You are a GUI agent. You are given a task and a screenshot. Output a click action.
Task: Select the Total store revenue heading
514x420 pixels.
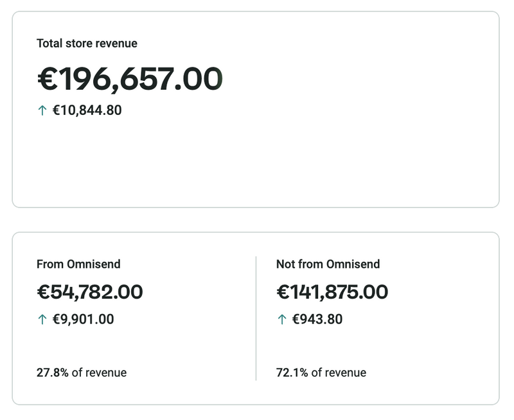tap(87, 44)
